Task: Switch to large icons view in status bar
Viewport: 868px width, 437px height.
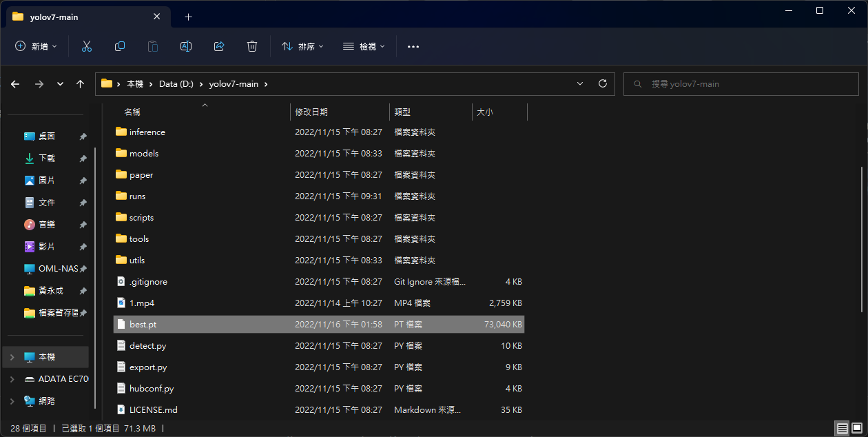Action: pyautogui.click(x=857, y=428)
